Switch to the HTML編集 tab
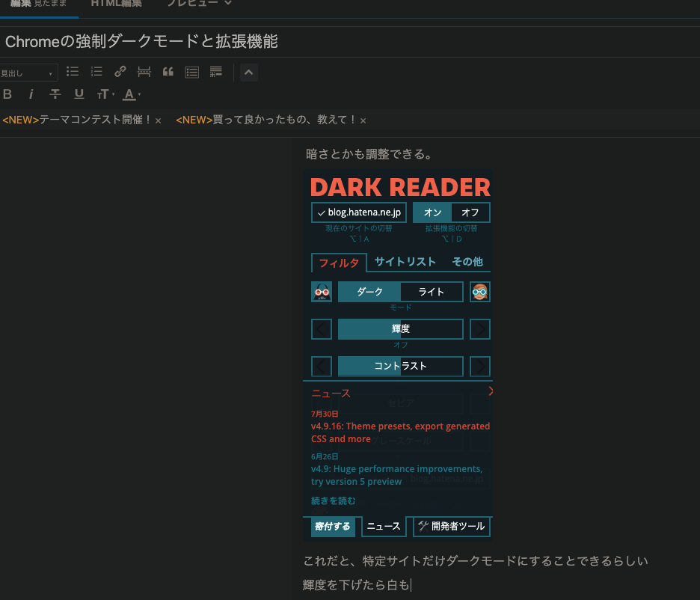700x600 pixels. (x=117, y=4)
